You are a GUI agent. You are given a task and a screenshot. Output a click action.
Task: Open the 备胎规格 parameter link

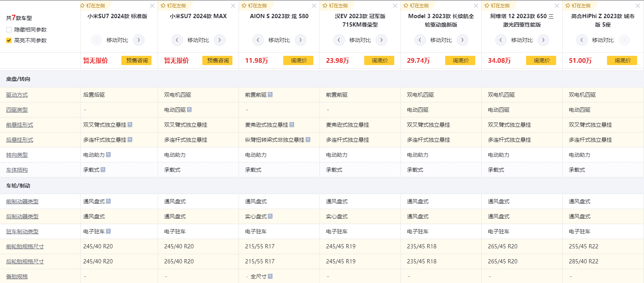point(17,276)
